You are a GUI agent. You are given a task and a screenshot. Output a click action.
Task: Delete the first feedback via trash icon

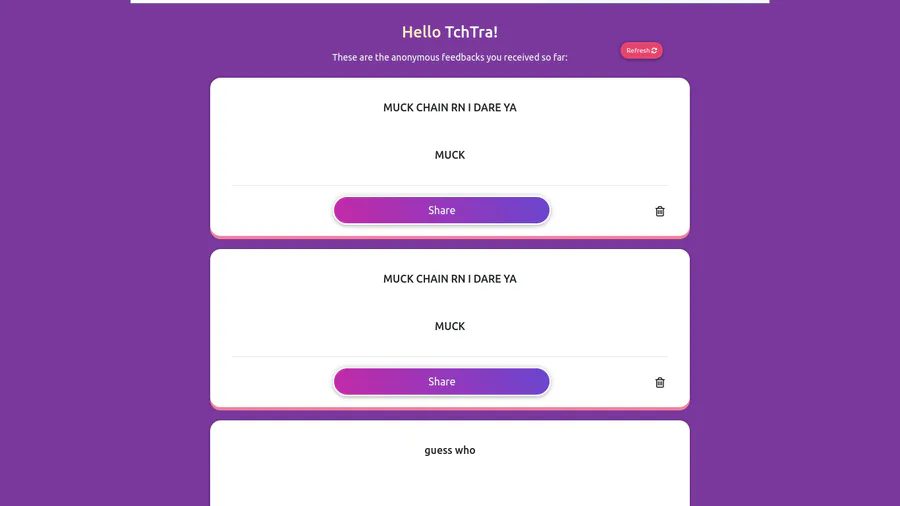coord(660,211)
